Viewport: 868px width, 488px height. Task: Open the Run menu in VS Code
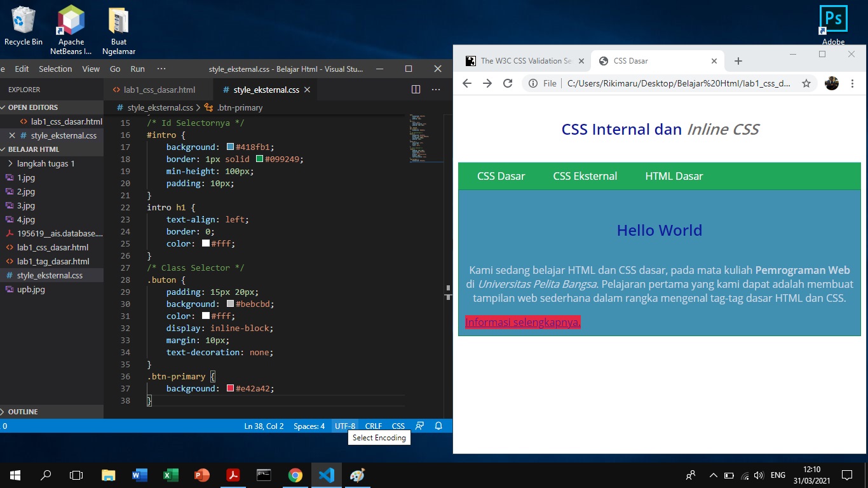137,69
